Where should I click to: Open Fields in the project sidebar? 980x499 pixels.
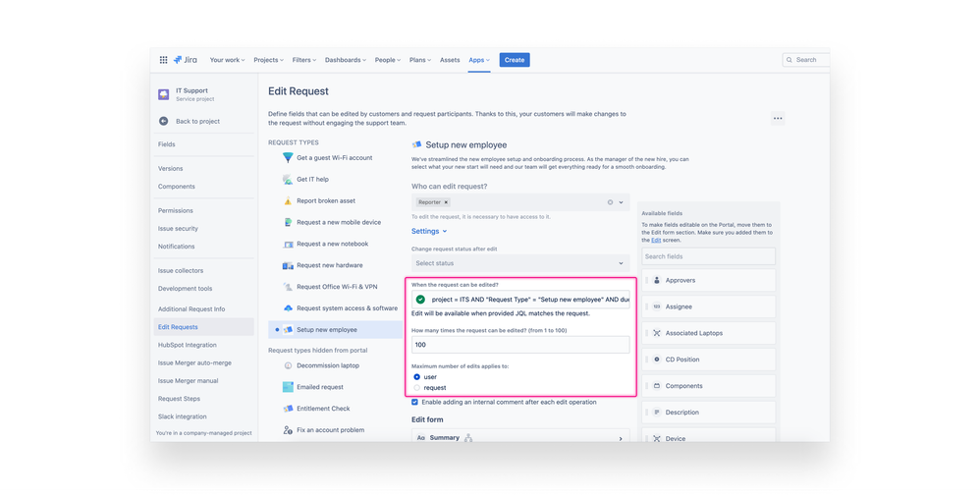(166, 144)
